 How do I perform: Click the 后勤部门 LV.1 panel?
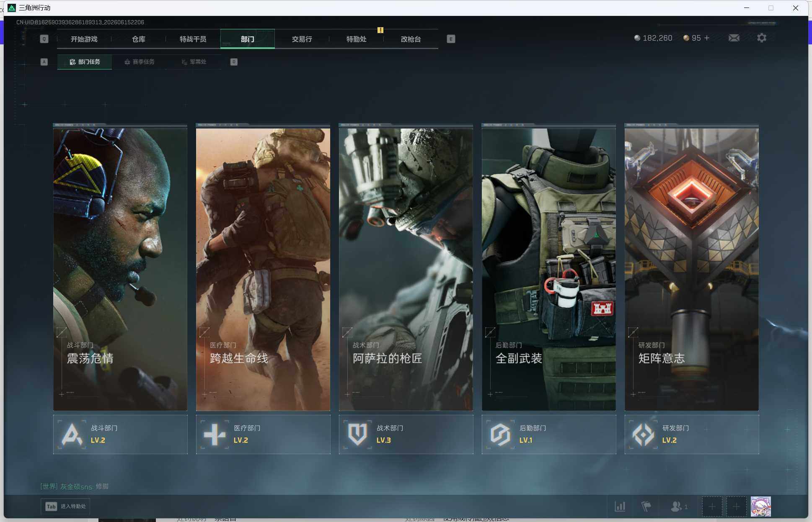pyautogui.click(x=549, y=434)
